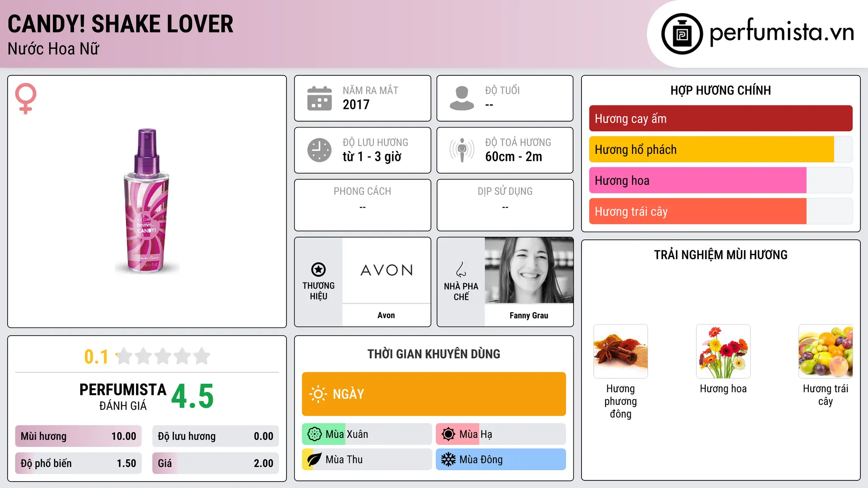Click the 'Hương phương đông' caption
868x488 pixels.
[620, 401]
